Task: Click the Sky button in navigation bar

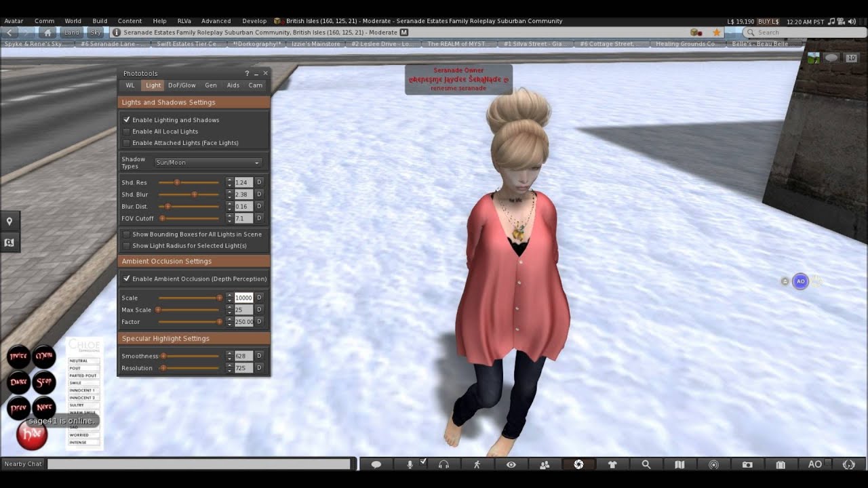Action: 95,33
